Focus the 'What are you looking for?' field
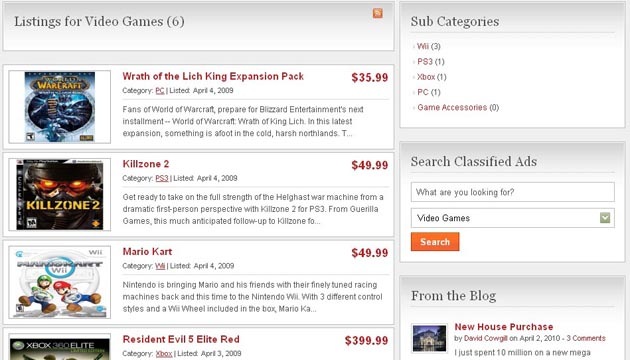The width and height of the screenshot is (630, 360). 512,192
